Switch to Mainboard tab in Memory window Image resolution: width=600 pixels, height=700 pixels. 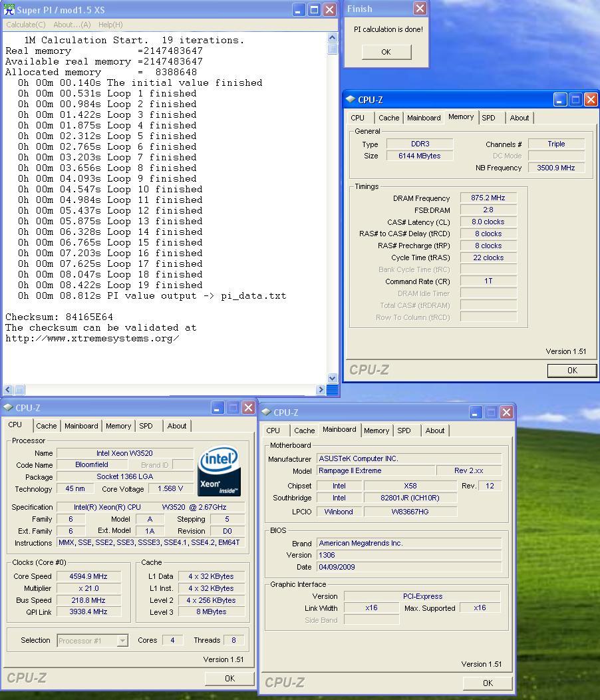click(x=424, y=118)
